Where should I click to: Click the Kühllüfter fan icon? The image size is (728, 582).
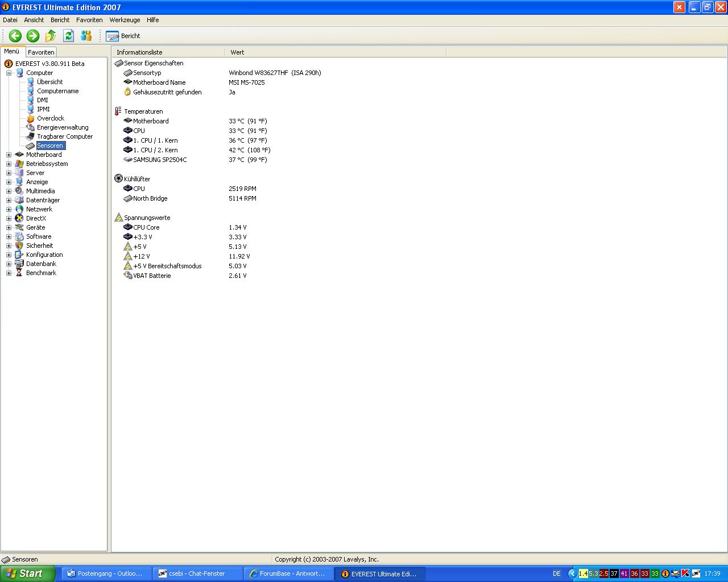[x=118, y=178]
